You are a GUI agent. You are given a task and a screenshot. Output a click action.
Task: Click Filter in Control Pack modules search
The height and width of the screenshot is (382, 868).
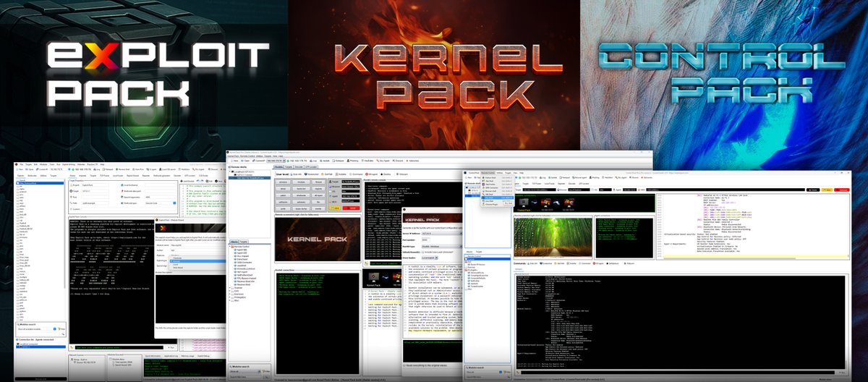click(507, 372)
